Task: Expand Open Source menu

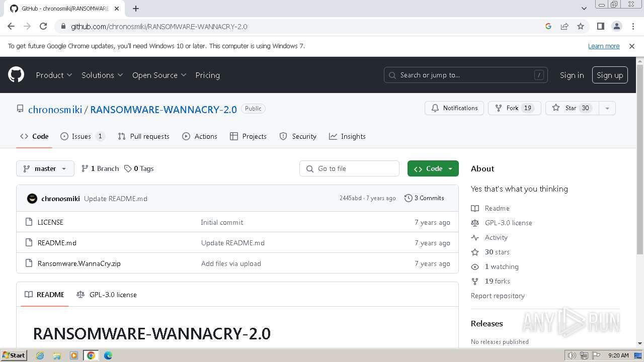Action: coord(159,75)
